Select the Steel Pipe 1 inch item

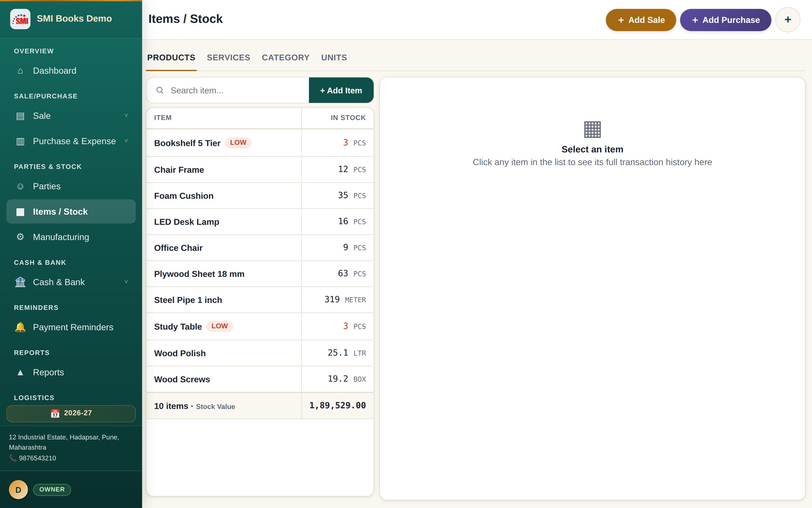260,300
